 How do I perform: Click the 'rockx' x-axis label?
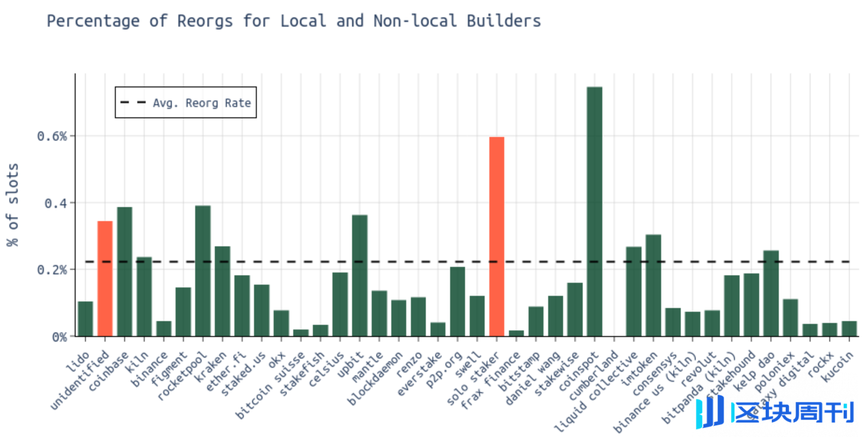(820, 364)
